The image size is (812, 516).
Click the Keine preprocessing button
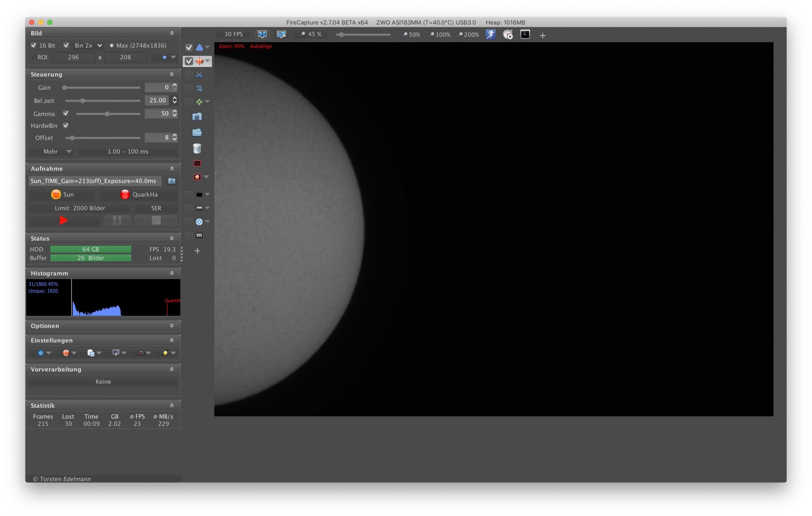coord(103,382)
